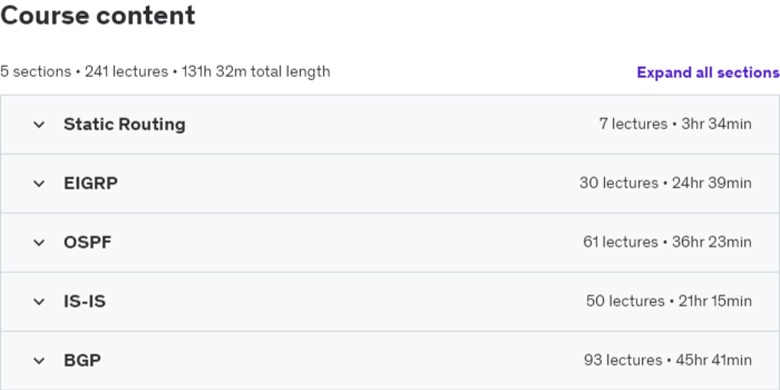Click the Course content heading
This screenshot has width=780, height=390.
pyautogui.click(x=98, y=15)
